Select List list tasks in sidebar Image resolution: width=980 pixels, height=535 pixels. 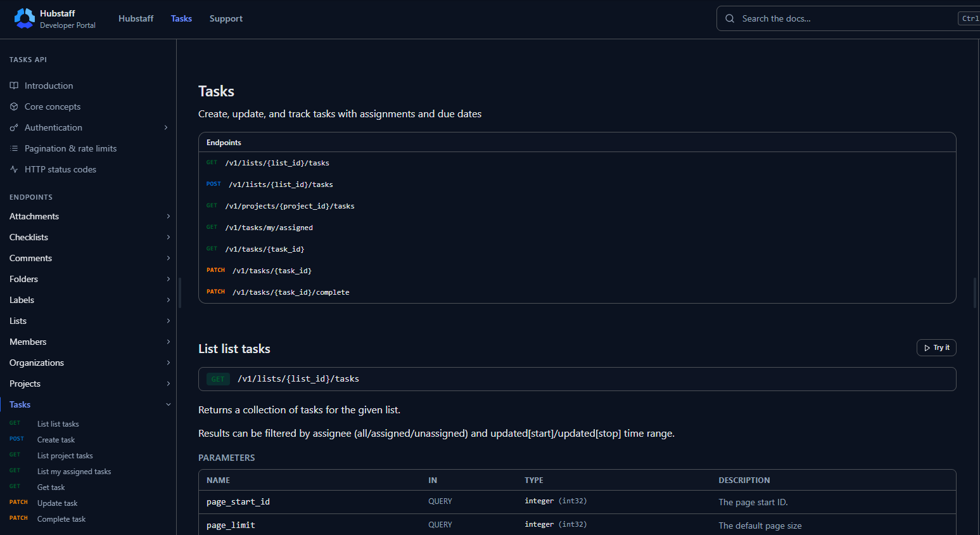(x=58, y=424)
